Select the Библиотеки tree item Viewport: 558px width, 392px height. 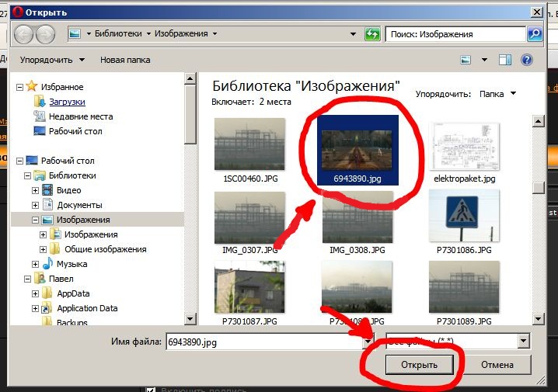(72, 175)
